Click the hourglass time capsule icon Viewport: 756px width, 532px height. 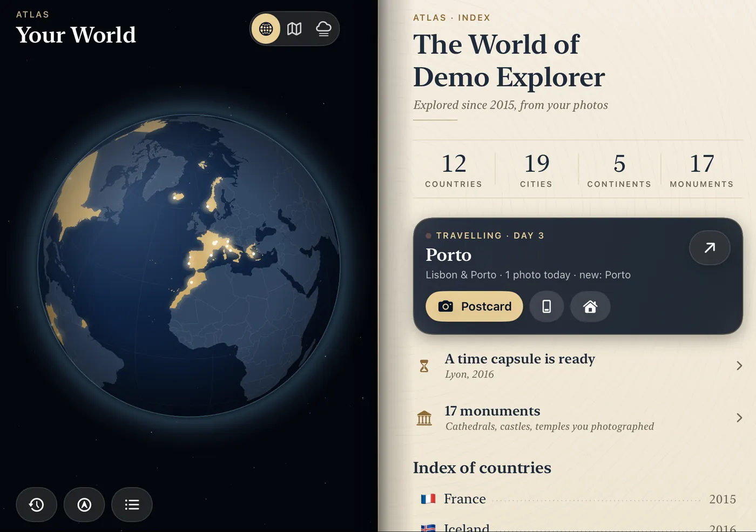click(x=424, y=366)
